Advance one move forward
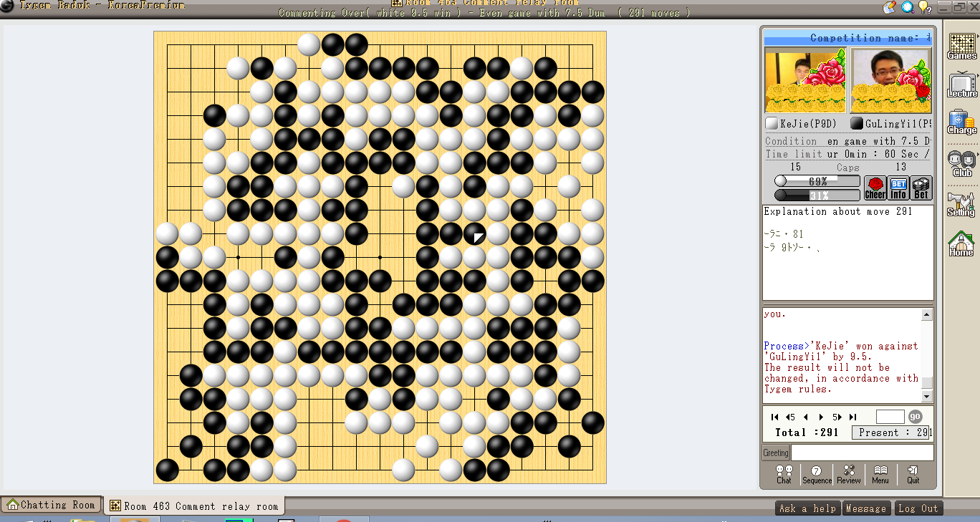 coord(821,417)
